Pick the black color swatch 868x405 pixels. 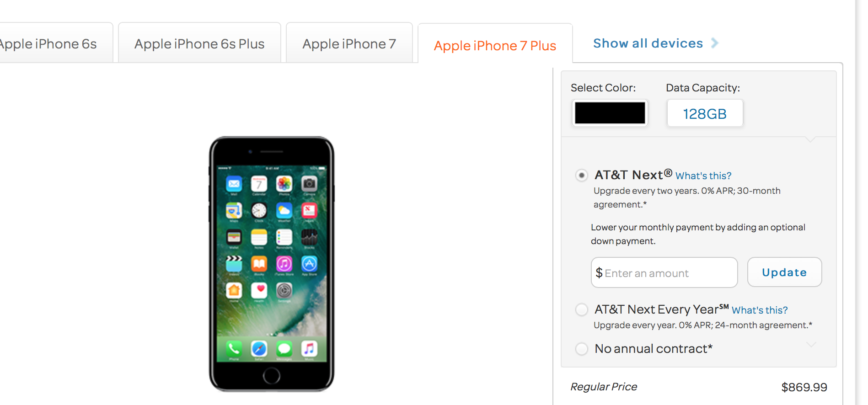pyautogui.click(x=610, y=113)
